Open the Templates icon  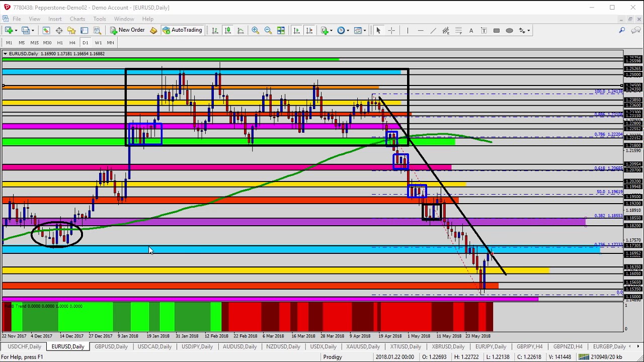point(358,30)
